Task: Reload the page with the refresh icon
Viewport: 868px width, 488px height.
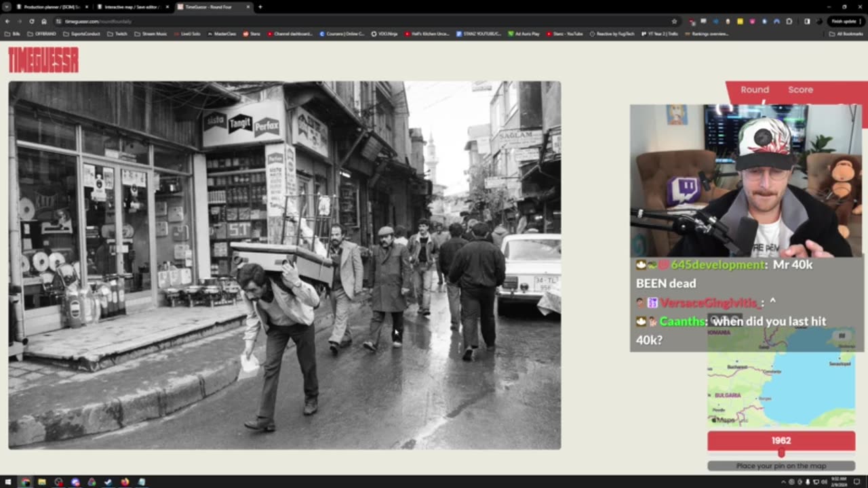Action: pyautogui.click(x=32, y=22)
